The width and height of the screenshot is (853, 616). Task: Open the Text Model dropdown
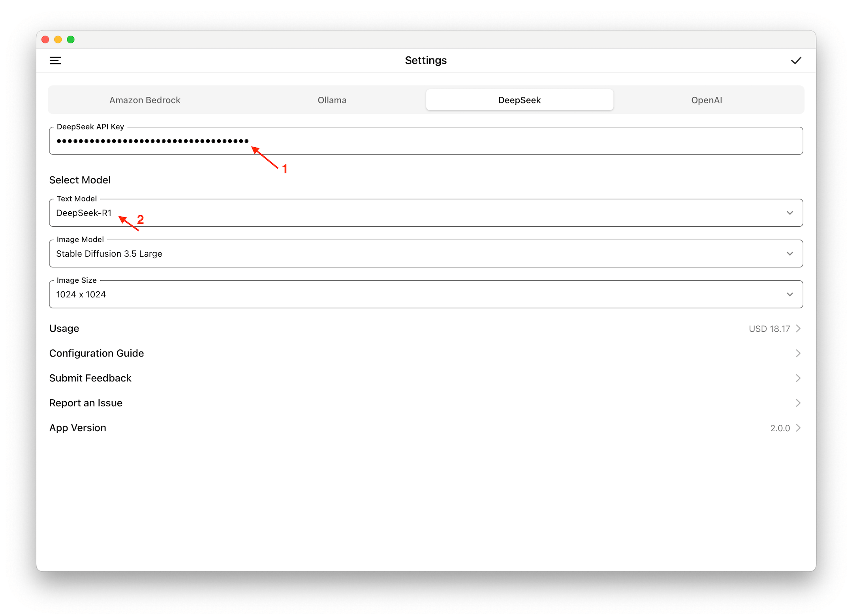(426, 213)
